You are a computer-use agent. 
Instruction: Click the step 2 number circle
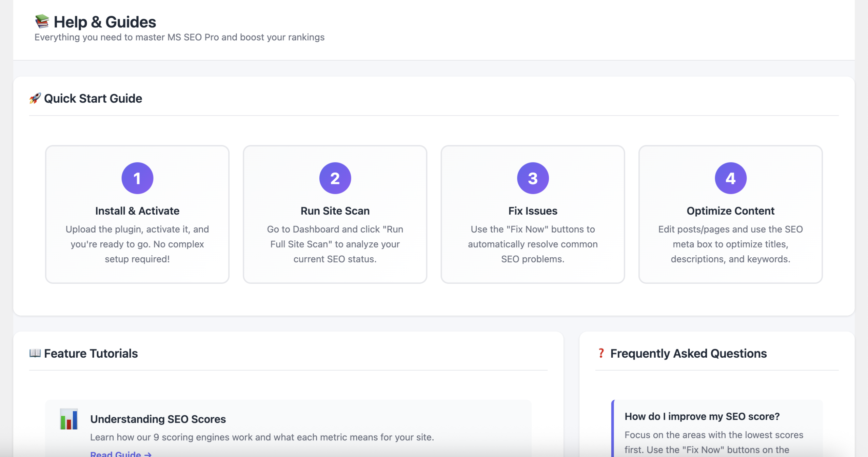click(335, 178)
